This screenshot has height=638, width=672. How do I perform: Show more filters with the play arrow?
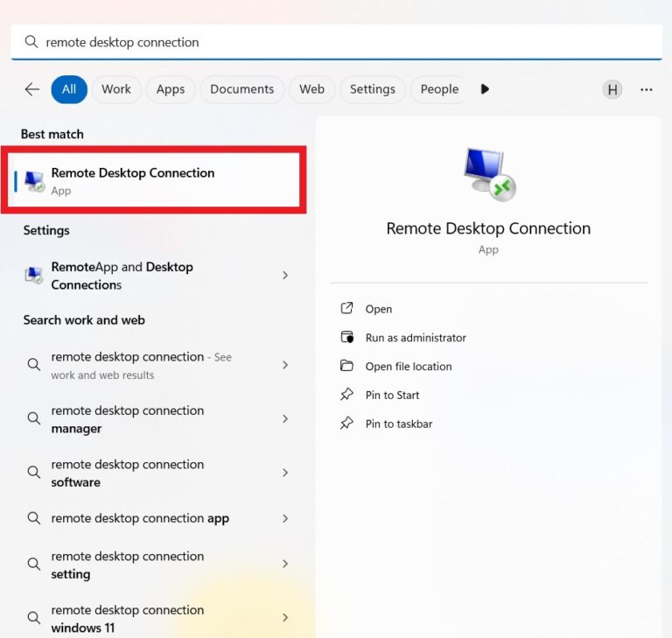click(x=485, y=89)
